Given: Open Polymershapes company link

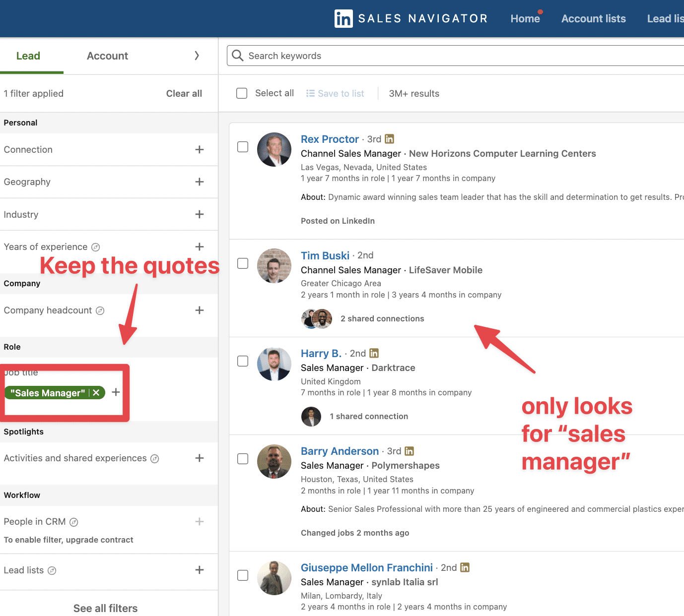Looking at the screenshot, I should click(x=406, y=466).
